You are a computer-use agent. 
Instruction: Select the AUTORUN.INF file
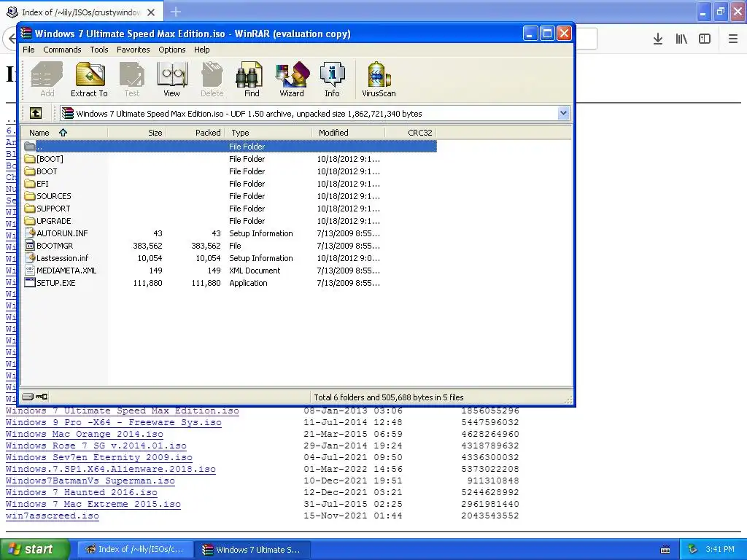[x=230, y=233]
